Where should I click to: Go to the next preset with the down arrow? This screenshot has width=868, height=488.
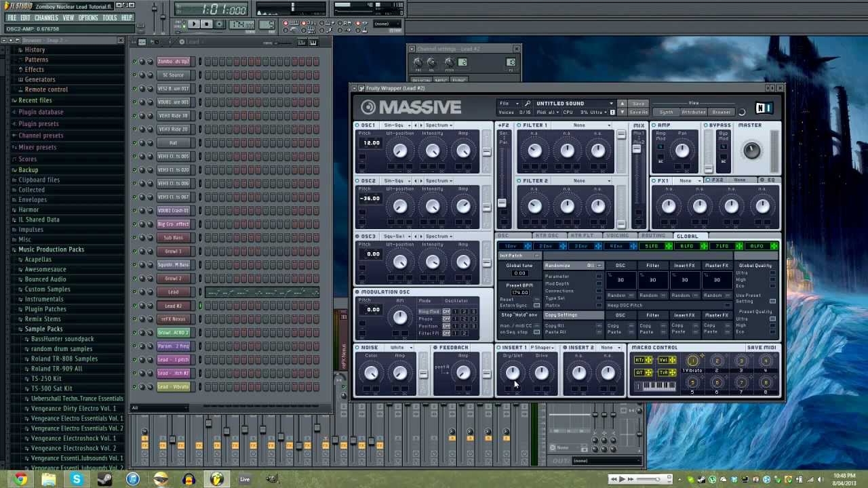pyautogui.click(x=623, y=112)
